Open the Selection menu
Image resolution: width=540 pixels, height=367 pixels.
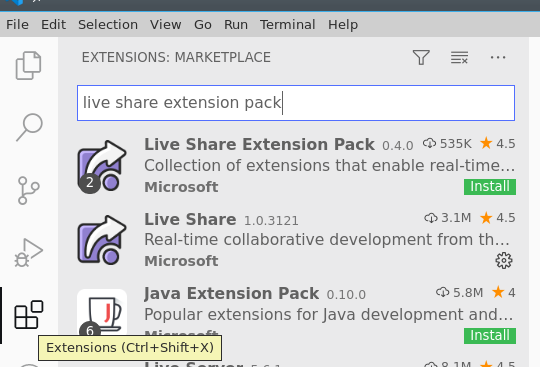click(108, 25)
